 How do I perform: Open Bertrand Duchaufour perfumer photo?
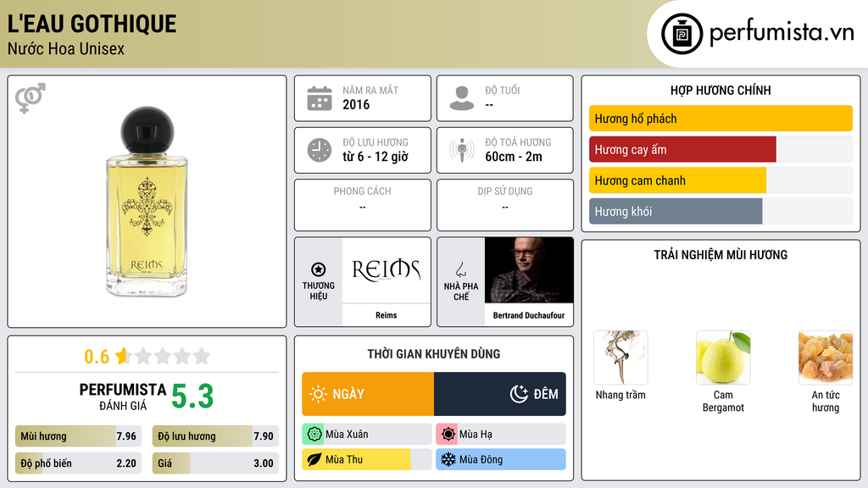529,270
